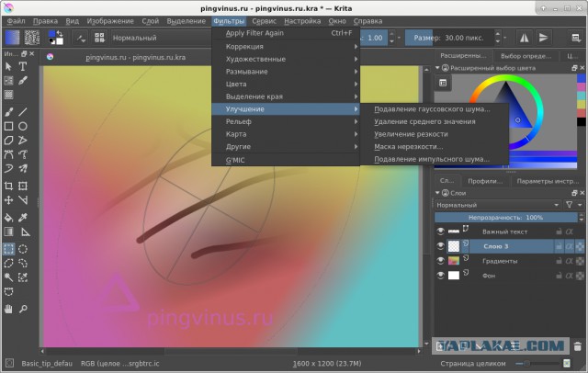Select the Freehand Selection tool
Image resolution: width=588 pixels, height=373 pixels.
coord(23,263)
